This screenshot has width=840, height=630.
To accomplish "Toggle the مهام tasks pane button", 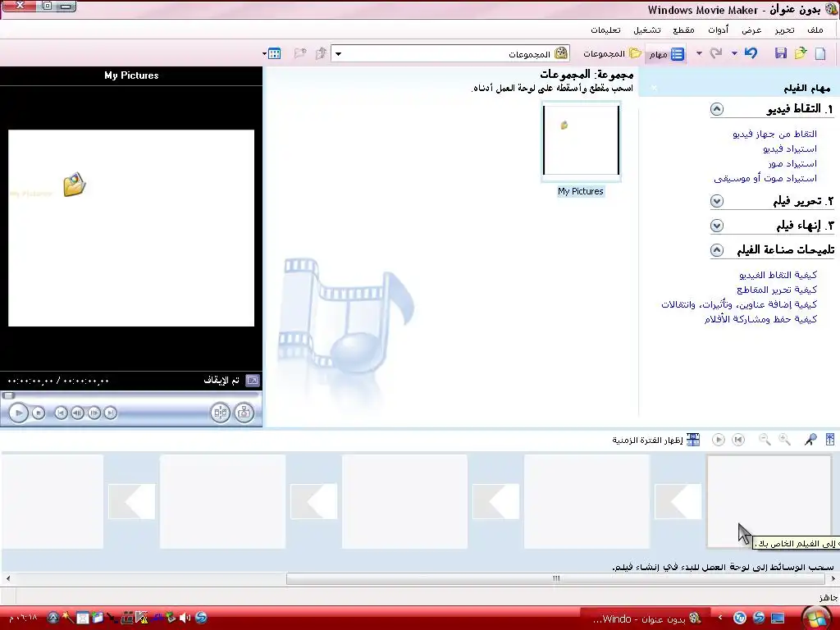I will pyautogui.click(x=666, y=54).
